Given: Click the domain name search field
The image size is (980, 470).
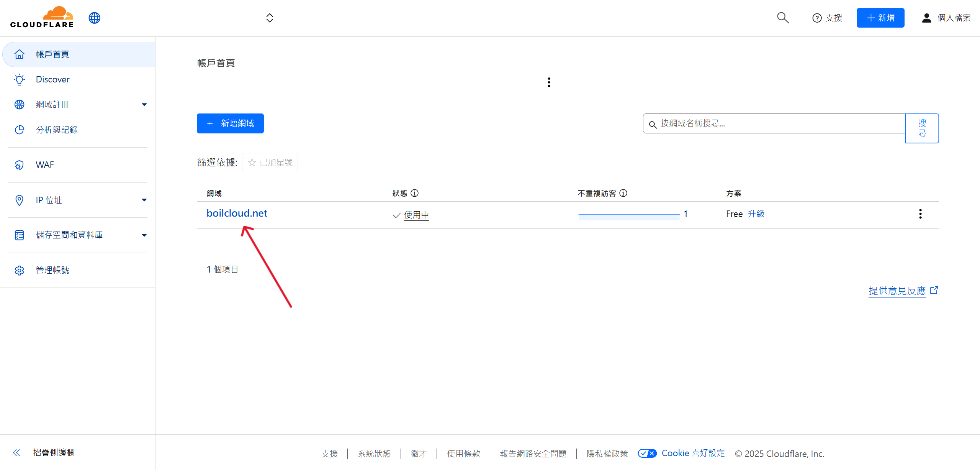Looking at the screenshot, I should pyautogui.click(x=774, y=123).
